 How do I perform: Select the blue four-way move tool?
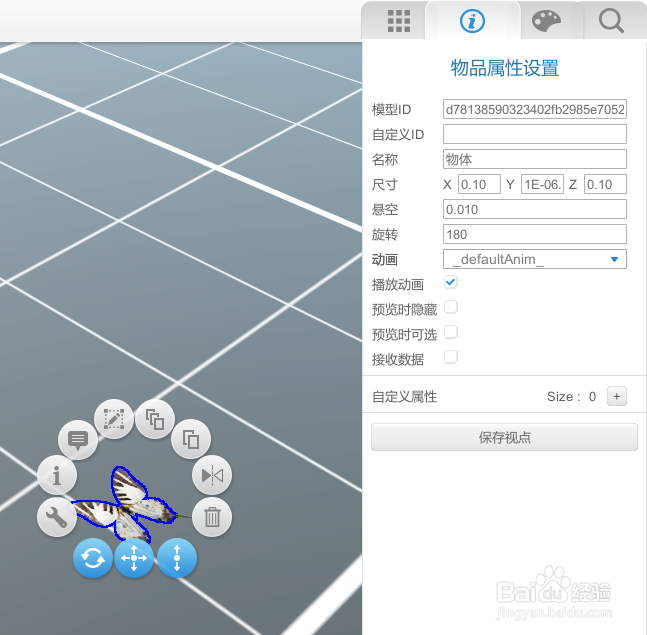pyautogui.click(x=134, y=558)
